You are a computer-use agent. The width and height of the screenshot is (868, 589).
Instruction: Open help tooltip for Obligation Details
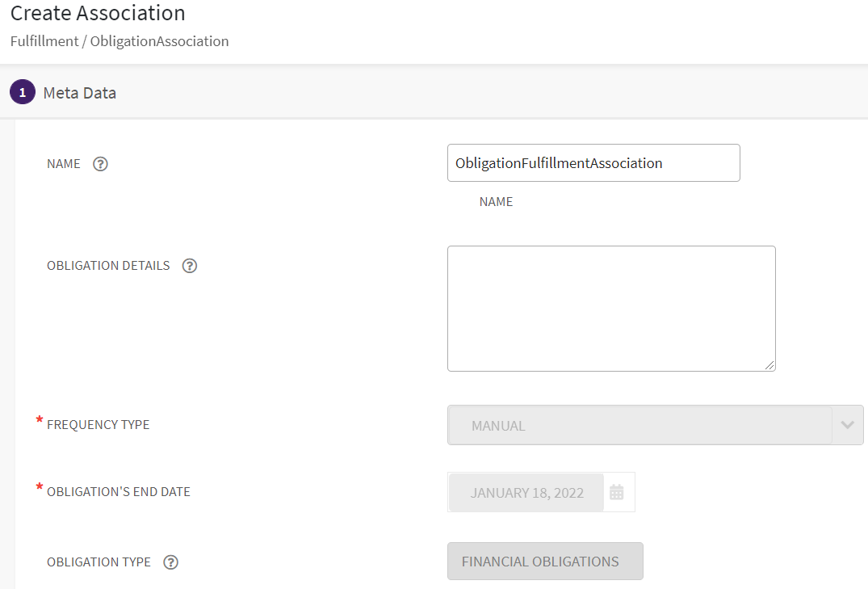click(190, 266)
